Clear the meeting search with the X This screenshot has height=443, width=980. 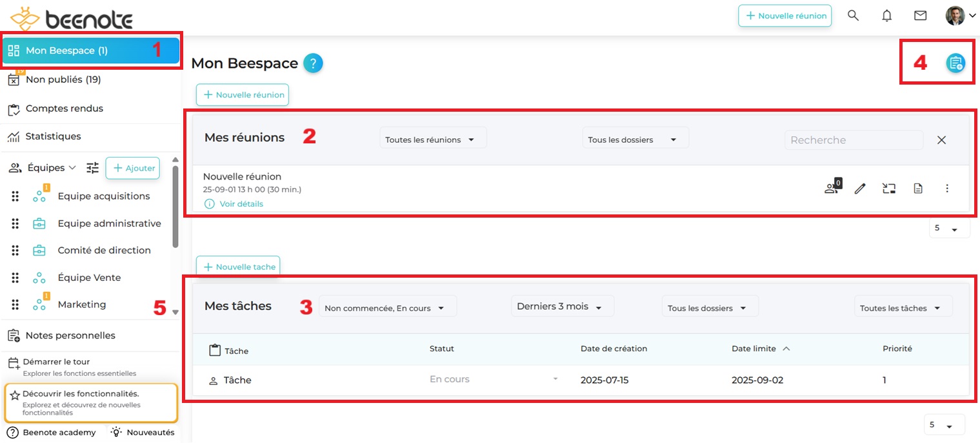click(x=942, y=140)
